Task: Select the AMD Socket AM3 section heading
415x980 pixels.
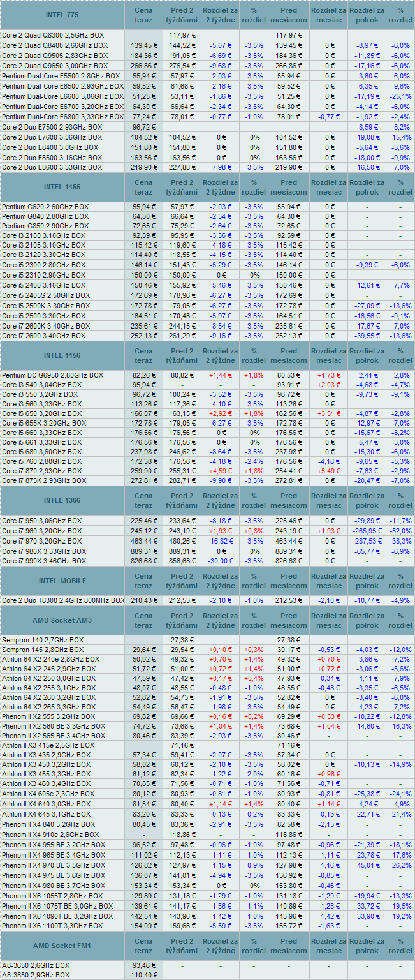Action: [62, 620]
